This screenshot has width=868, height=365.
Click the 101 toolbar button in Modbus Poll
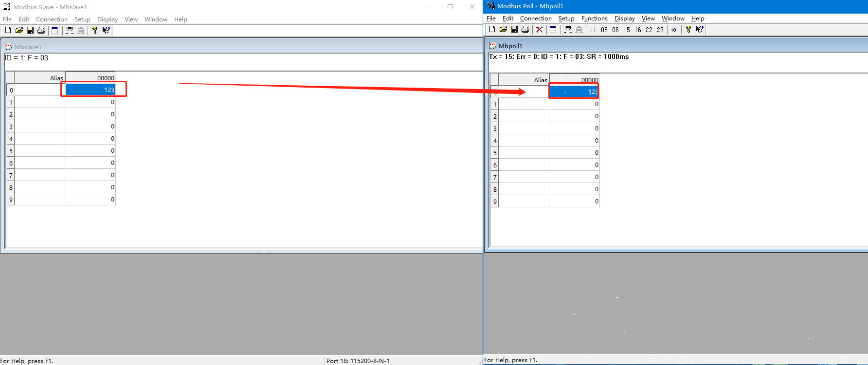coord(675,30)
